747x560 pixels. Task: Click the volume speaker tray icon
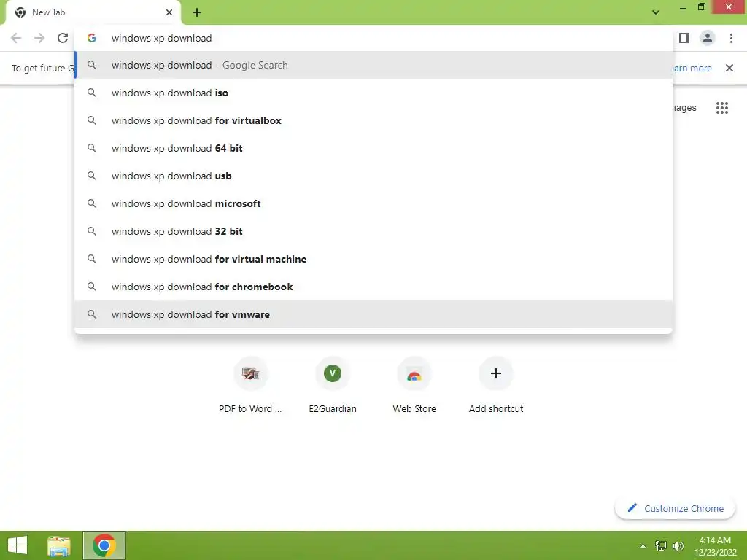click(678, 546)
